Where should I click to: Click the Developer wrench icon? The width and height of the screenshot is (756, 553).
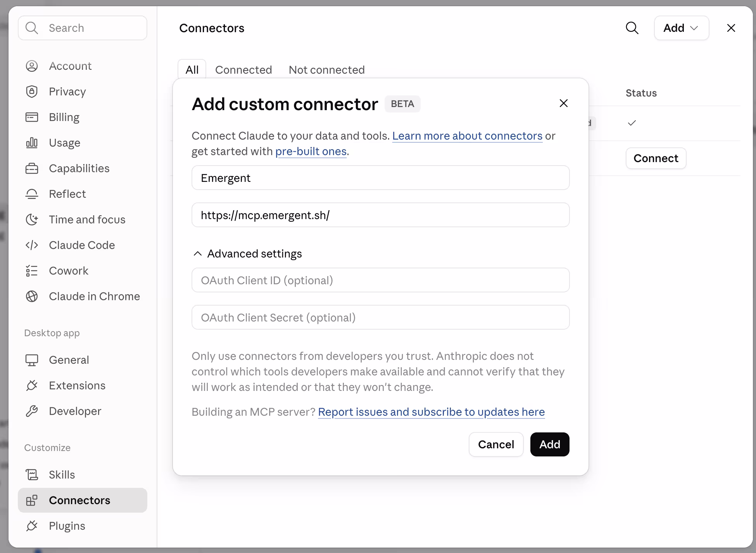coord(32,411)
